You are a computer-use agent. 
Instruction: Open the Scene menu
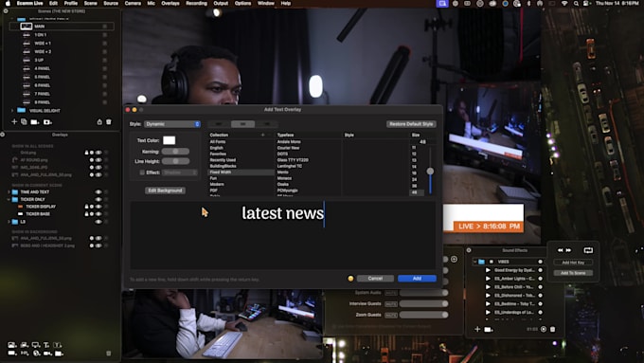[90, 3]
